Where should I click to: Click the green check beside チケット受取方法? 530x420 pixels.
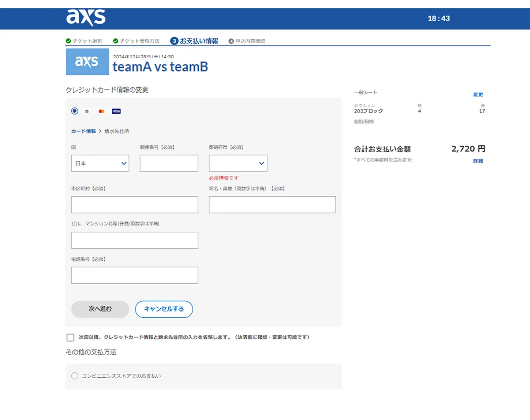[116, 41]
